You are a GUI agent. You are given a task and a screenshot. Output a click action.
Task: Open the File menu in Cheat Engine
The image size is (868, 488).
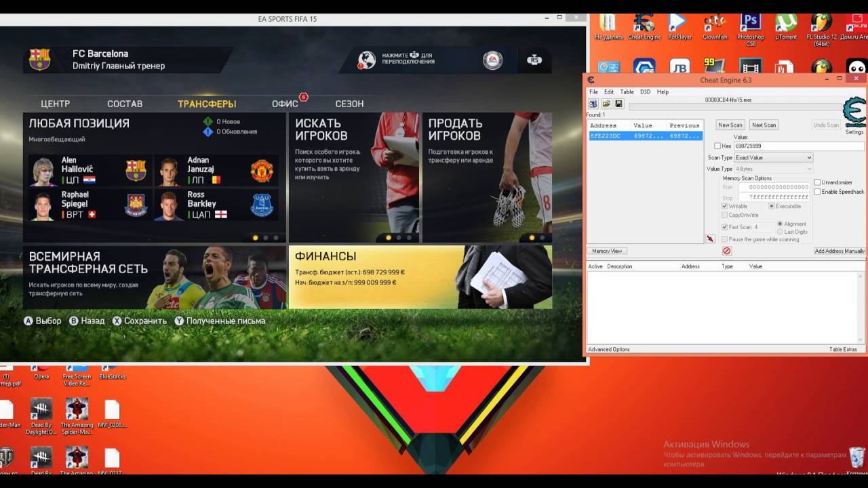(x=593, y=91)
